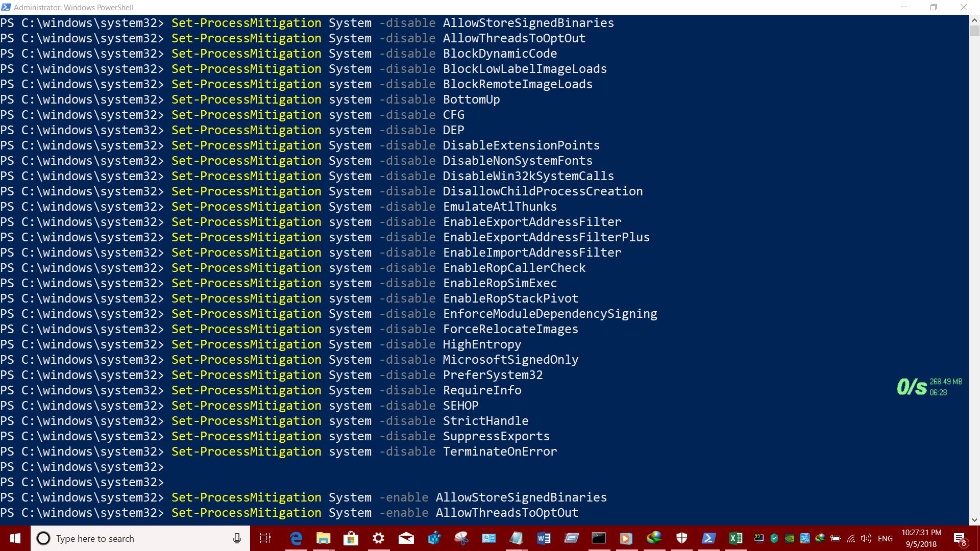Click the search bar on taskbar

[x=139, y=538]
